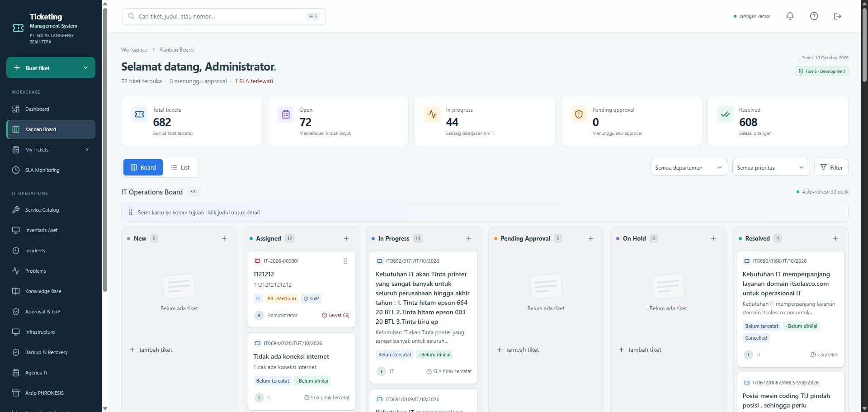Screen dimensions: 868x412
Task: Click drag handle on IT-2026-000001 card
Action: pyautogui.click(x=345, y=261)
